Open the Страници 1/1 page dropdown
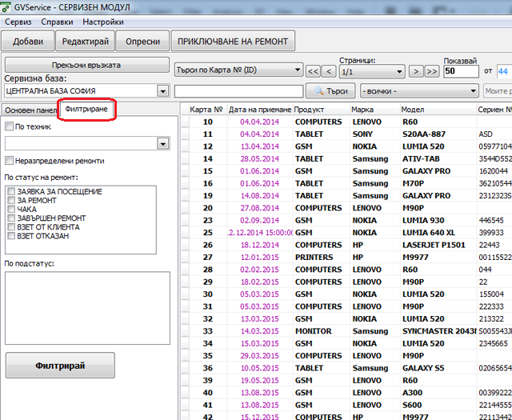The height and width of the screenshot is (420, 512). (x=372, y=71)
